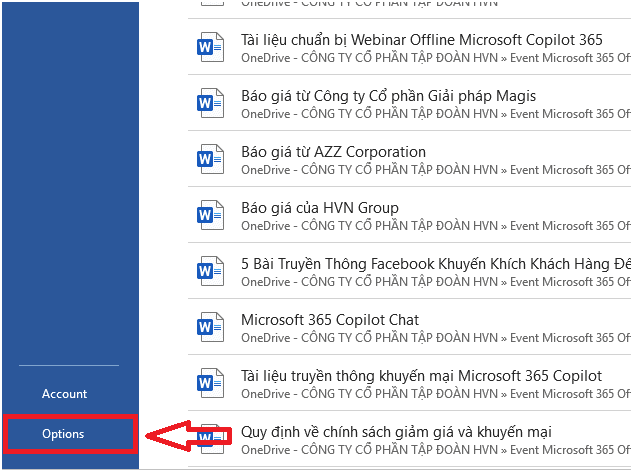632x470 pixels.
Task: Click Word icon next to Quy định về chính sách
Action: 211,439
